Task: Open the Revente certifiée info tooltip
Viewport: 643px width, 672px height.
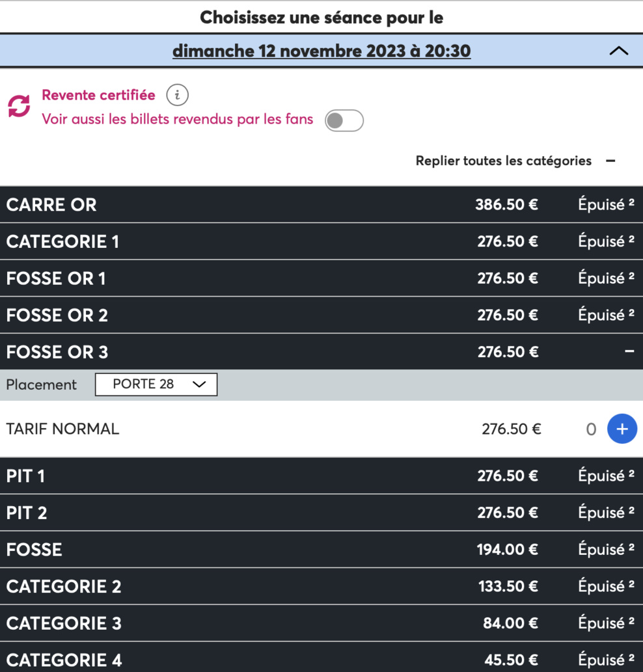Action: click(177, 94)
